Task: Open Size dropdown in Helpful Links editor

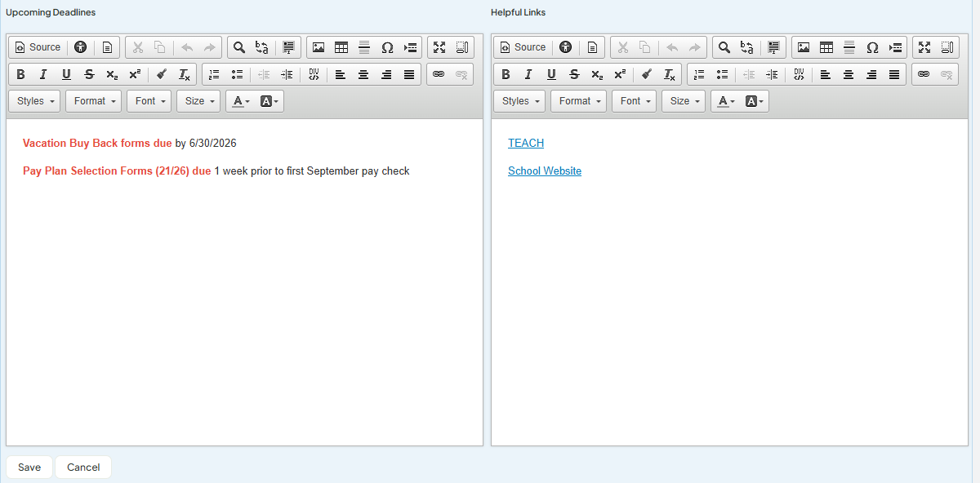Action: 684,101
